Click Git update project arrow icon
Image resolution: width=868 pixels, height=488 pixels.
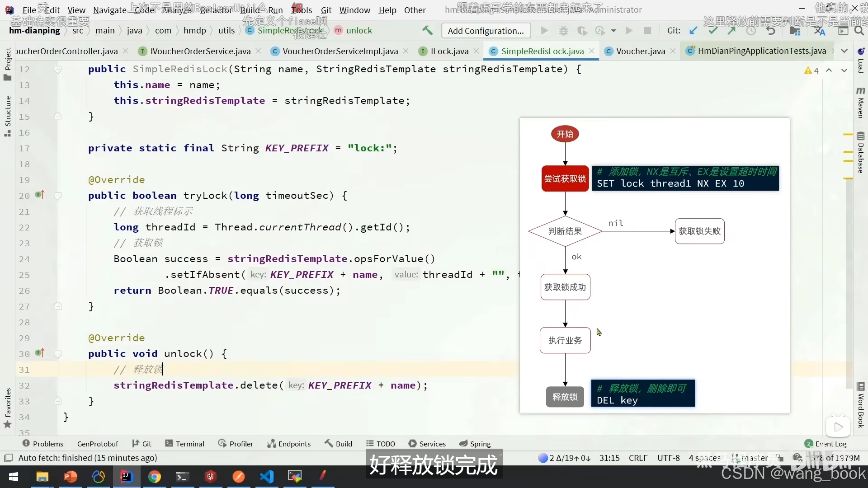pyautogui.click(x=693, y=30)
